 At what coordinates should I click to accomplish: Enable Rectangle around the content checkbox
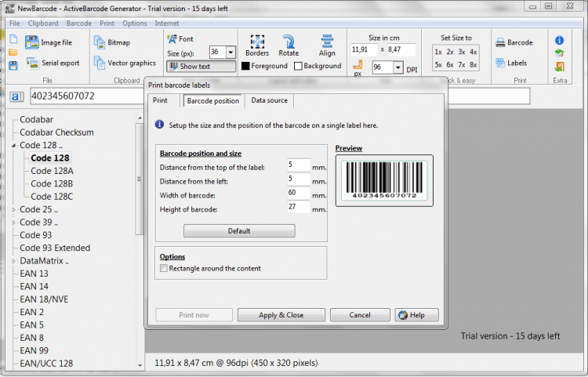(x=164, y=269)
